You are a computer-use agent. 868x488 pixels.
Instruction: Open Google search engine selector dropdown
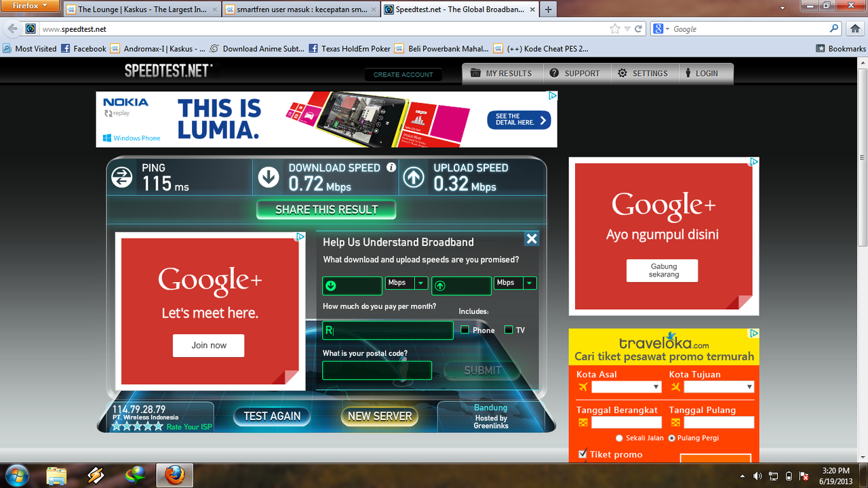[x=661, y=29]
